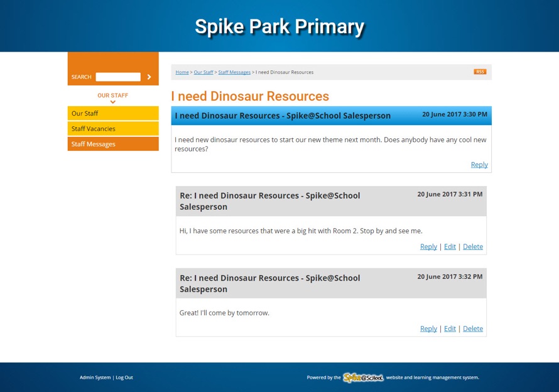Click Staff Messages breadcrumb link

click(x=234, y=72)
